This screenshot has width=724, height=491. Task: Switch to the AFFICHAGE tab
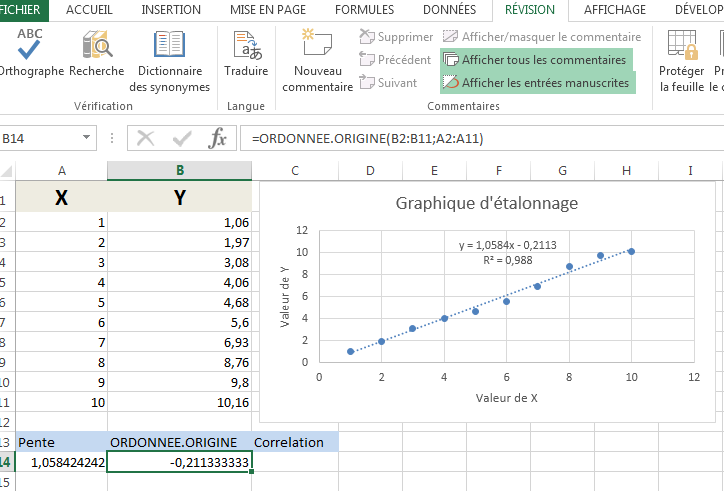(x=615, y=10)
